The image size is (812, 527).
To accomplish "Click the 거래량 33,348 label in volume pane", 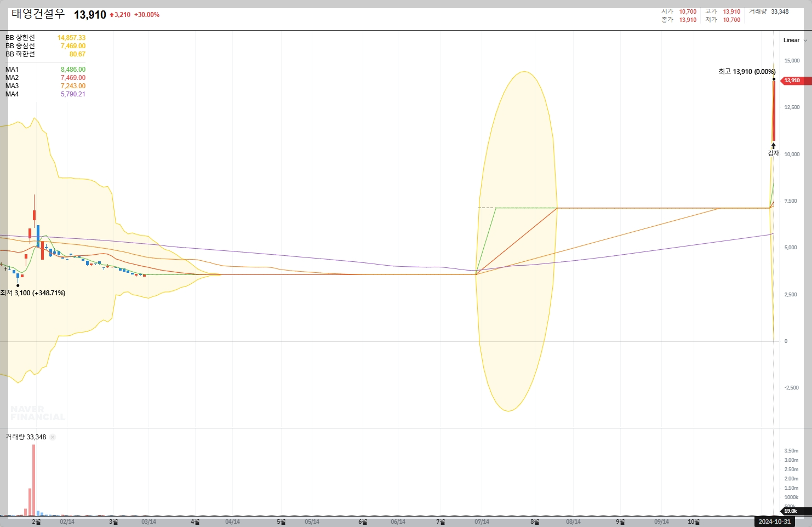I will (26, 437).
